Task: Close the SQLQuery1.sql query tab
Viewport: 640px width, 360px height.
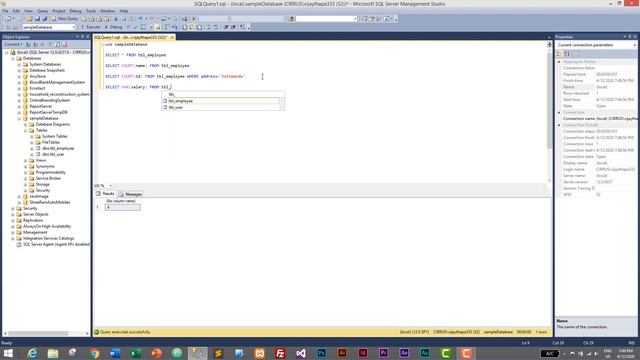Action: [172, 37]
